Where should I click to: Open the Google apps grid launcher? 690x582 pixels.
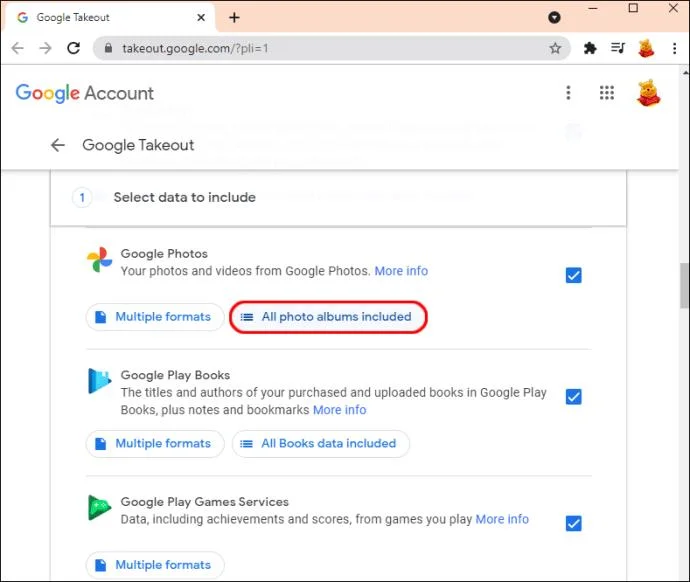pyautogui.click(x=607, y=93)
